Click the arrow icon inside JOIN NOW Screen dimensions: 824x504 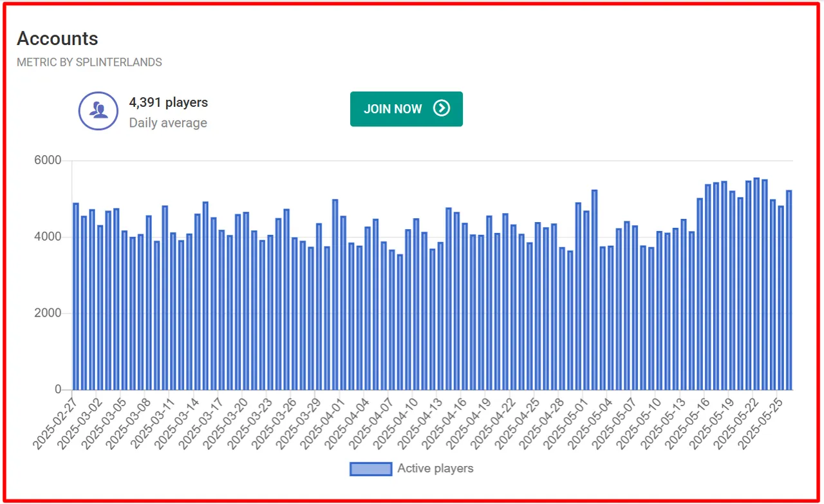[x=441, y=109]
